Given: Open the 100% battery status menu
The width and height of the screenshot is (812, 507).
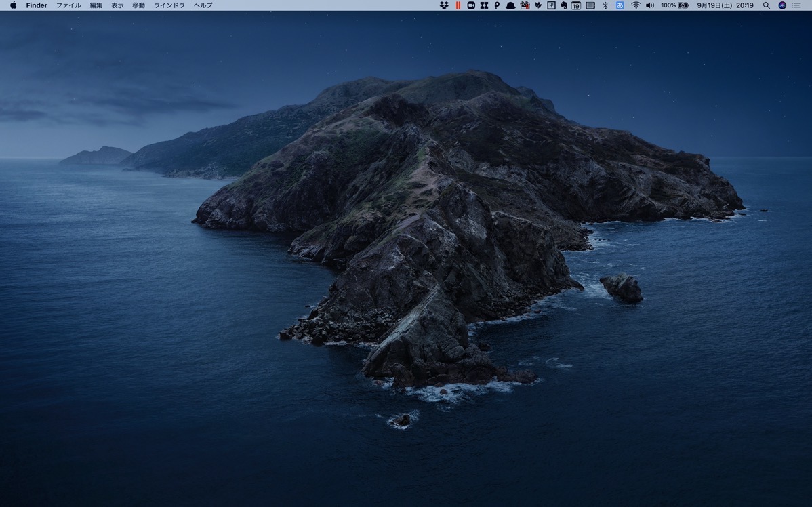Looking at the screenshot, I should point(675,5).
